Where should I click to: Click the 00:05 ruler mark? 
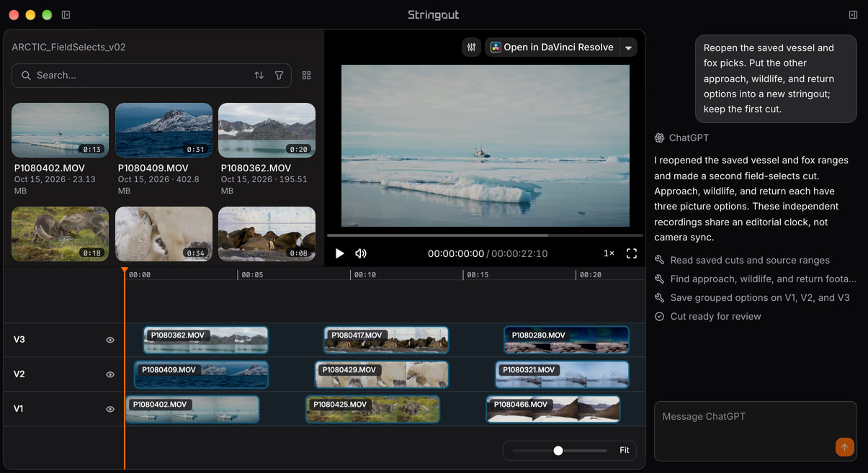(252, 275)
